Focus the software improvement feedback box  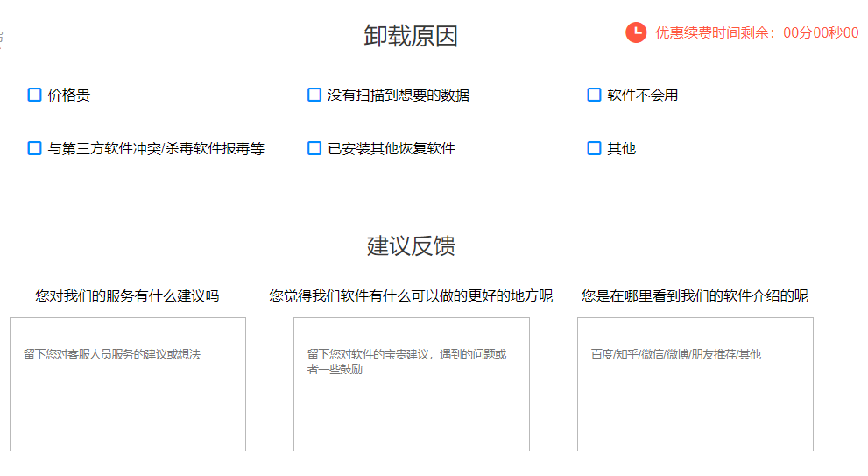click(412, 384)
